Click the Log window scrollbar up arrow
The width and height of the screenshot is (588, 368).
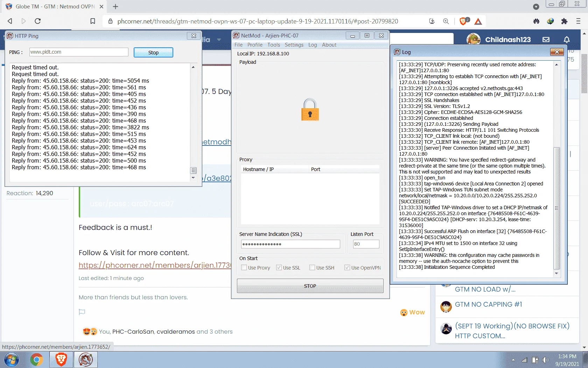pyautogui.click(x=556, y=64)
